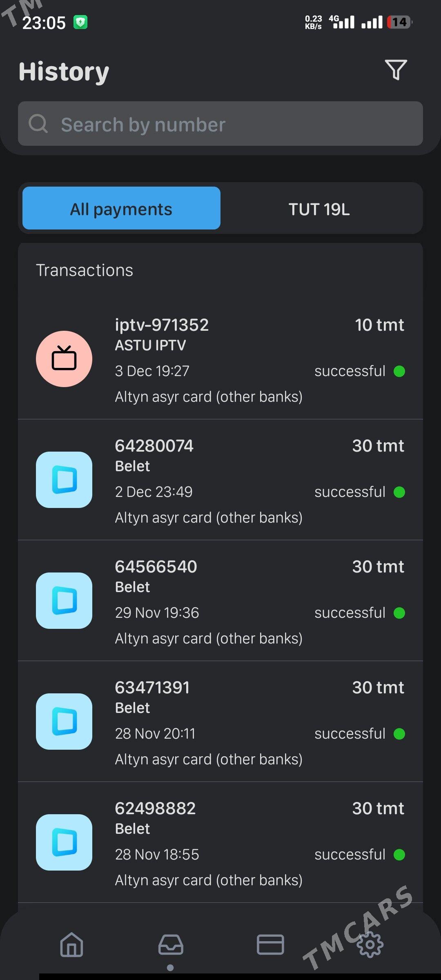Switch to the TUT 19L tab
Image resolution: width=441 pixels, height=980 pixels.
pos(319,209)
